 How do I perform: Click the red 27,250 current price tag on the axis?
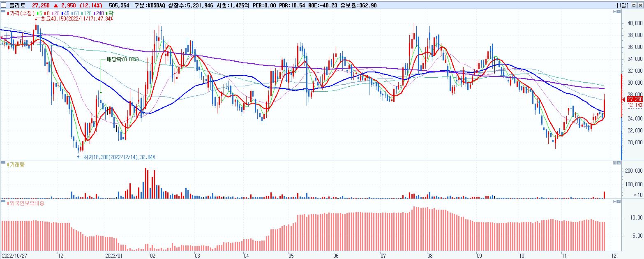pyautogui.click(x=635, y=99)
